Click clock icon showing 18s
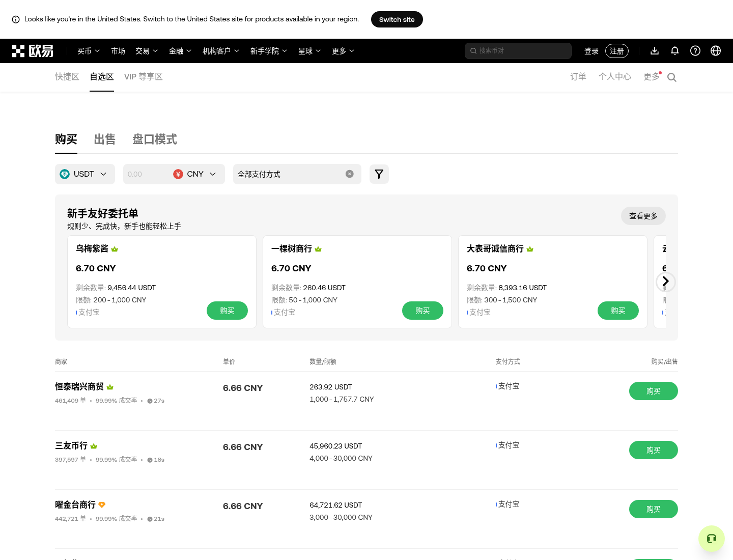This screenshot has width=733, height=560. coord(150,460)
